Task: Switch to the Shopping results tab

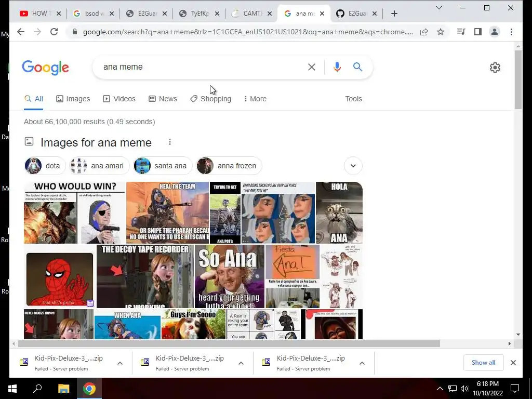Action: click(211, 99)
